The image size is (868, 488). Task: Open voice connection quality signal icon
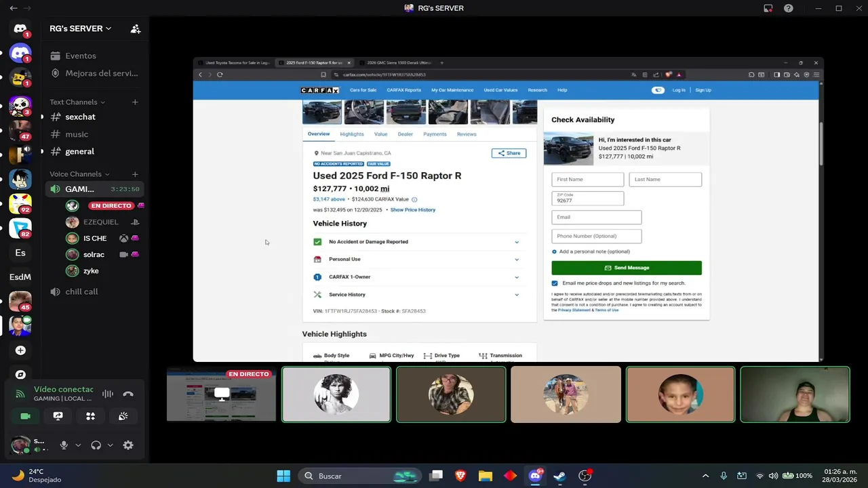(20, 394)
